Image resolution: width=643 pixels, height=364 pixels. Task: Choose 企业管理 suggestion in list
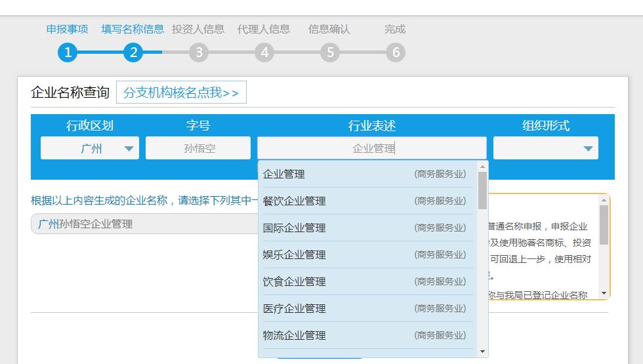pos(368,174)
